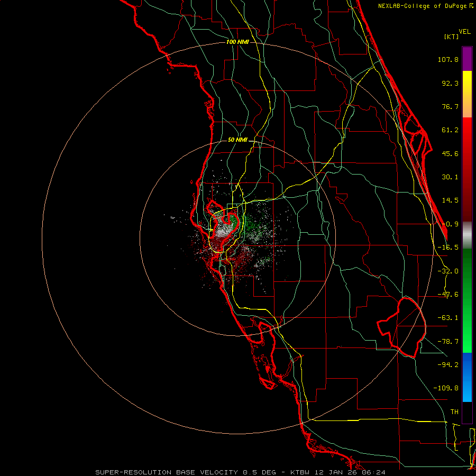Click the NEXLAB-College of DuPage watermark text
This screenshot has width=476, height=476.
426,6
